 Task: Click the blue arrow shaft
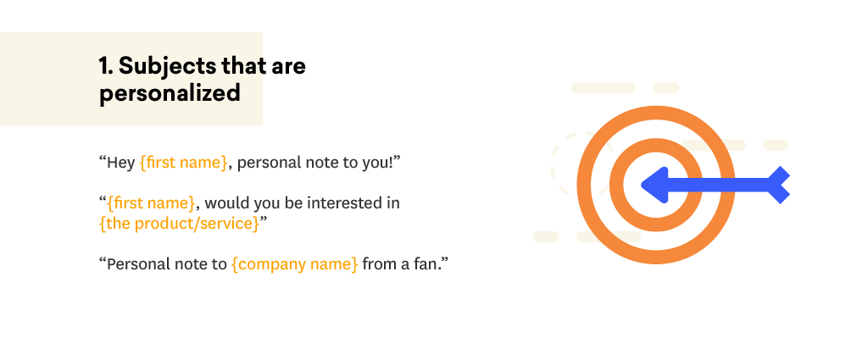(719, 185)
